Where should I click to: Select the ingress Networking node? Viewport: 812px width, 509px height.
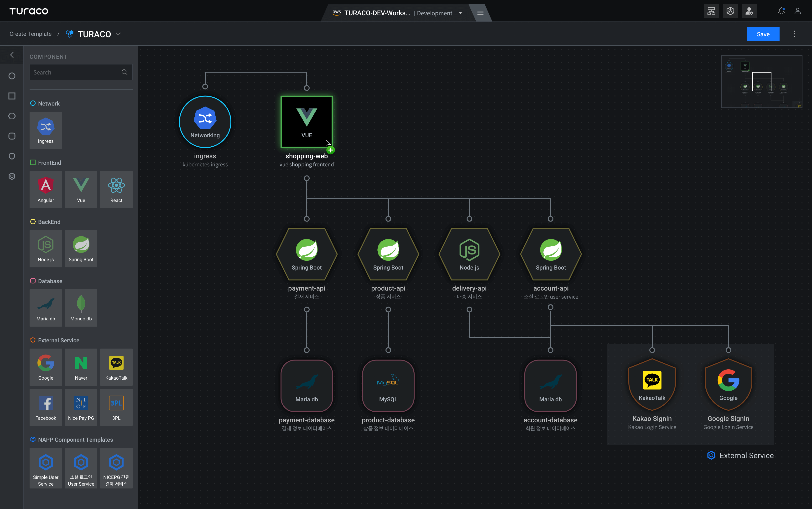205,122
